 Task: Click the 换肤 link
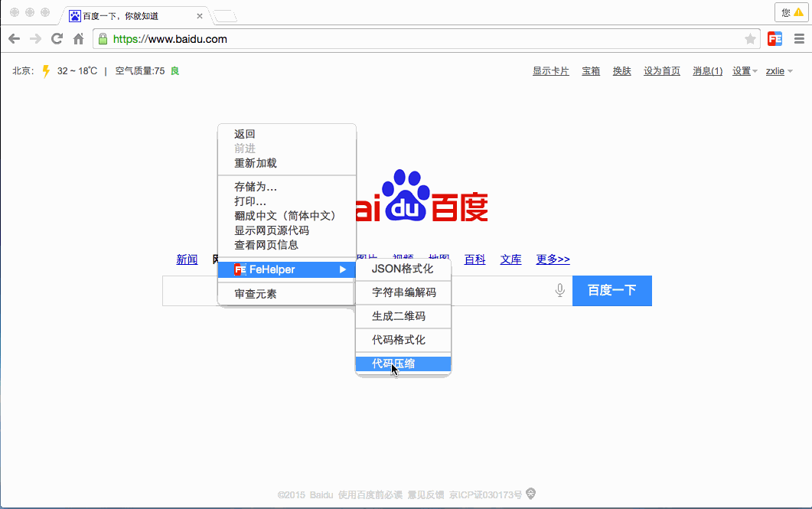point(622,71)
